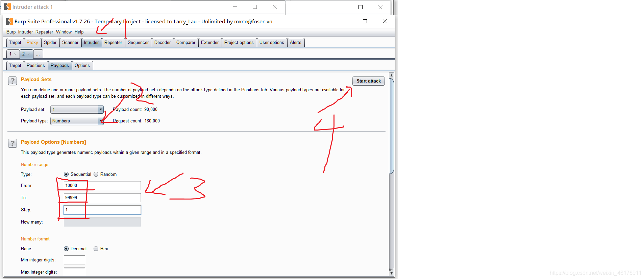Viewport: 644px width, 279px height.
Task: Switch to the main Target tab
Action: (15, 42)
